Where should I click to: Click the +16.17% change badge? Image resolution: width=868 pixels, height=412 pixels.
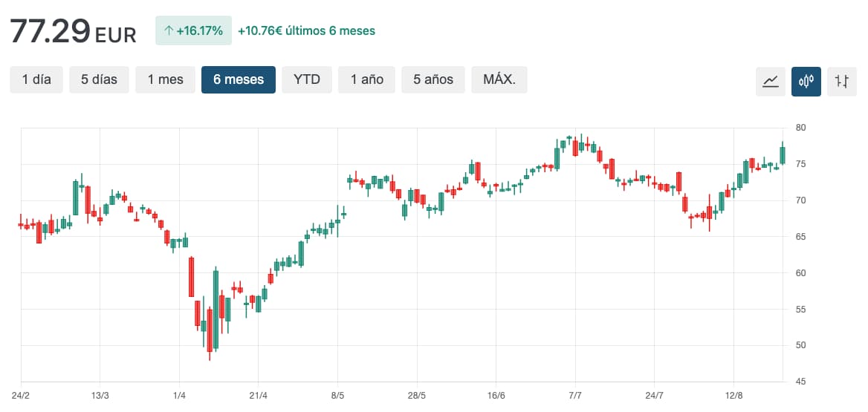tap(194, 31)
